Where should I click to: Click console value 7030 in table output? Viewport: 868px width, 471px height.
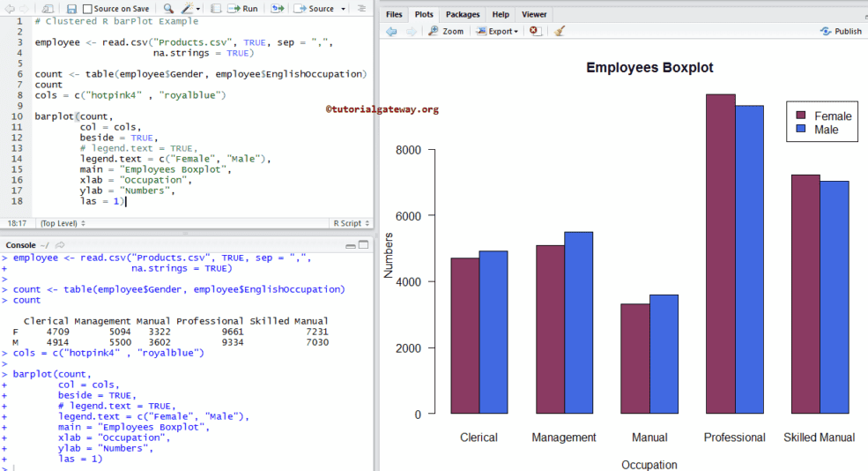coord(317,342)
